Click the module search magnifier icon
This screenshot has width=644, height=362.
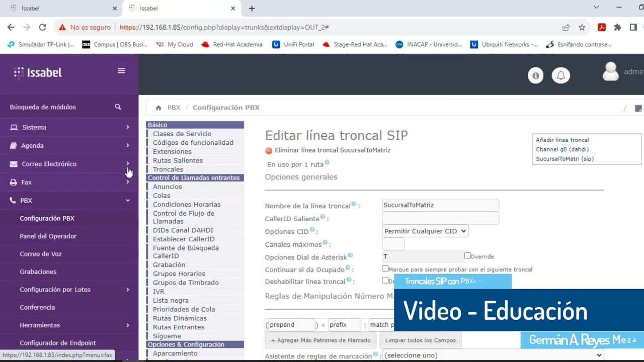tap(118, 107)
